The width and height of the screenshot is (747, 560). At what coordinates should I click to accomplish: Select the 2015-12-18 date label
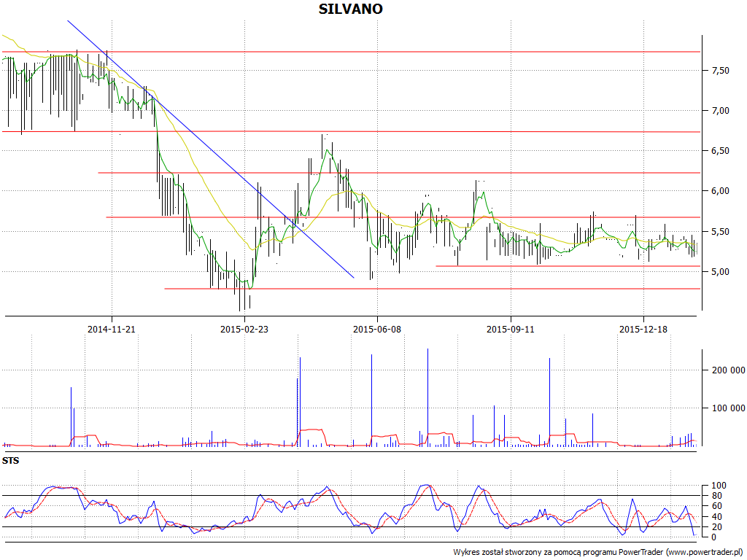pos(643,329)
